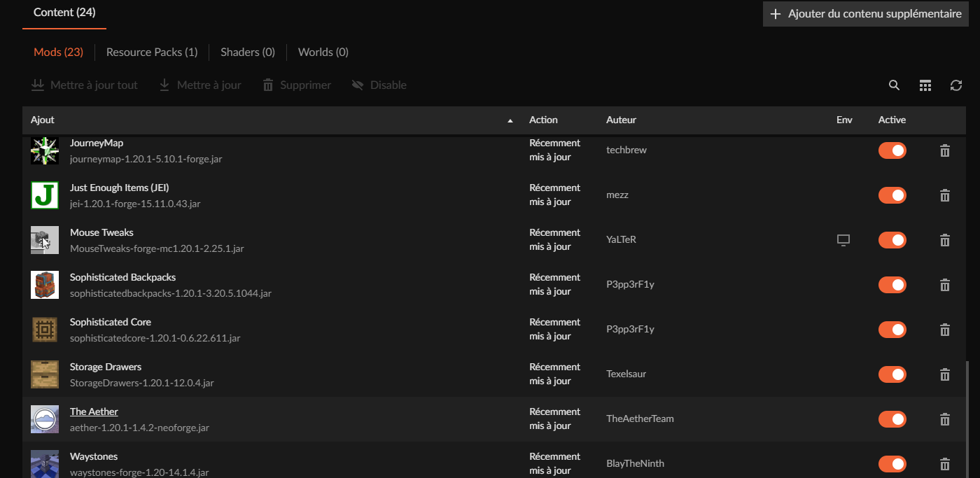Click Mettre à jour tout button
The width and height of the screenshot is (980, 478).
tap(85, 85)
